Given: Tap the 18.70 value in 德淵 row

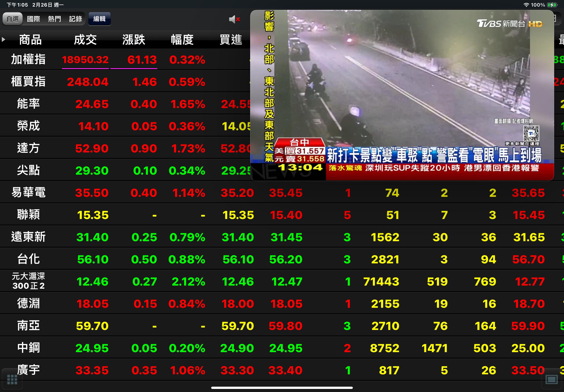Looking at the screenshot, I should [529, 304].
